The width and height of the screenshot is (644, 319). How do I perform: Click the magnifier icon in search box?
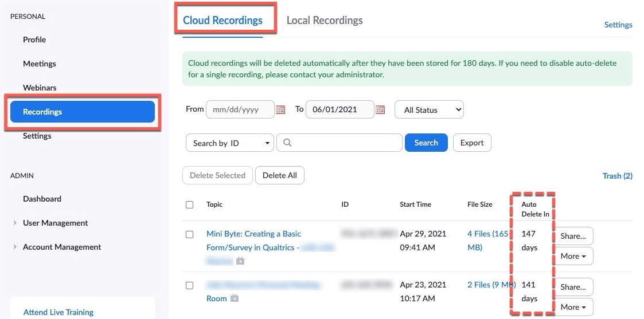(287, 143)
